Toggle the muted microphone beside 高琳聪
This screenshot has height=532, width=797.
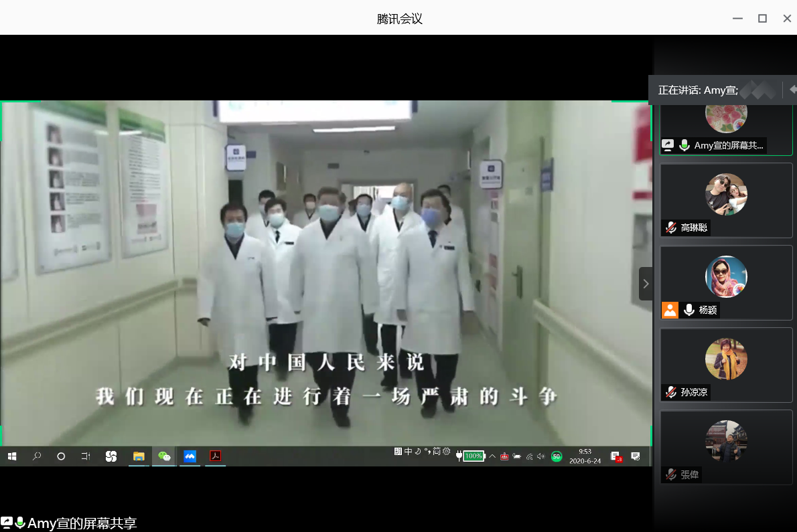coord(671,228)
